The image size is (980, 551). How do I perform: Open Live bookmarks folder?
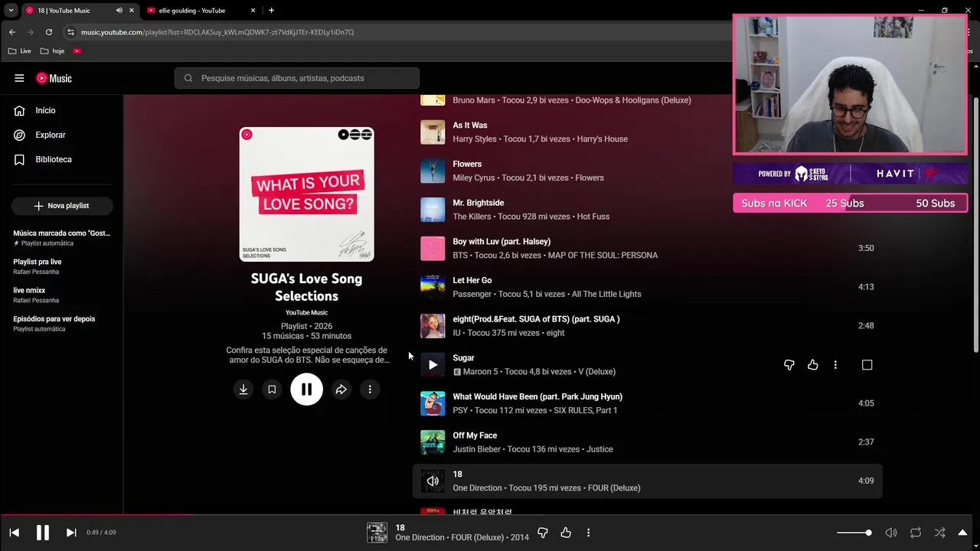click(x=19, y=51)
